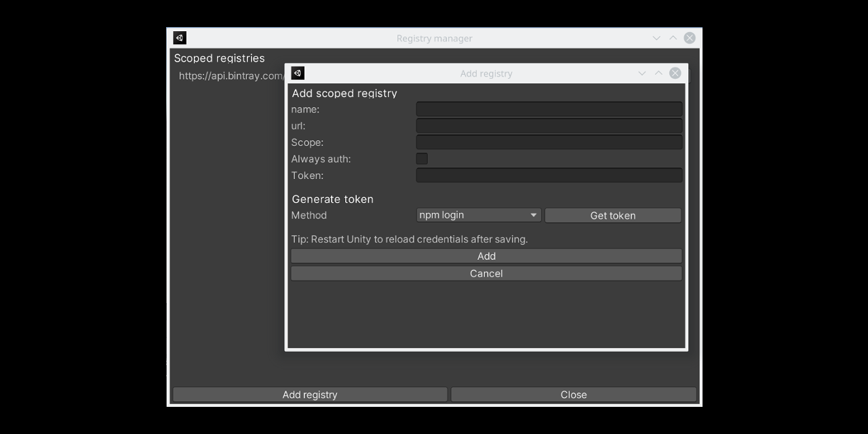
Task: Cancel adding the scoped registry
Action: 486,273
